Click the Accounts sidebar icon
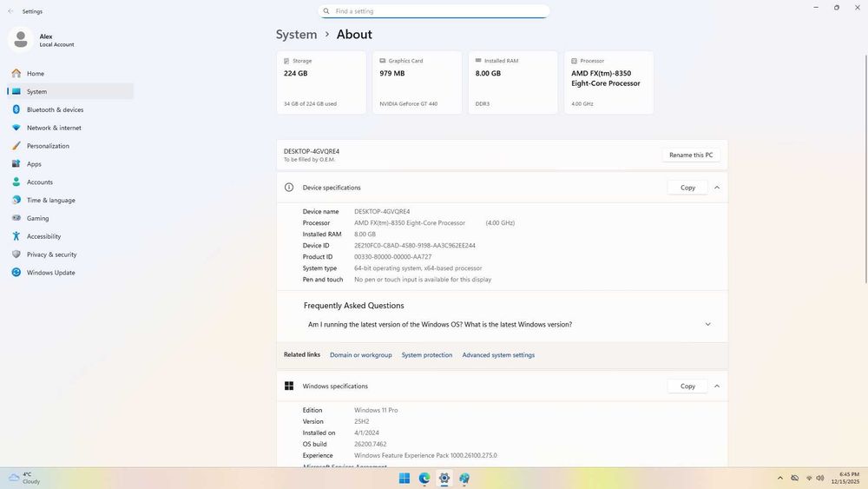 point(16,182)
